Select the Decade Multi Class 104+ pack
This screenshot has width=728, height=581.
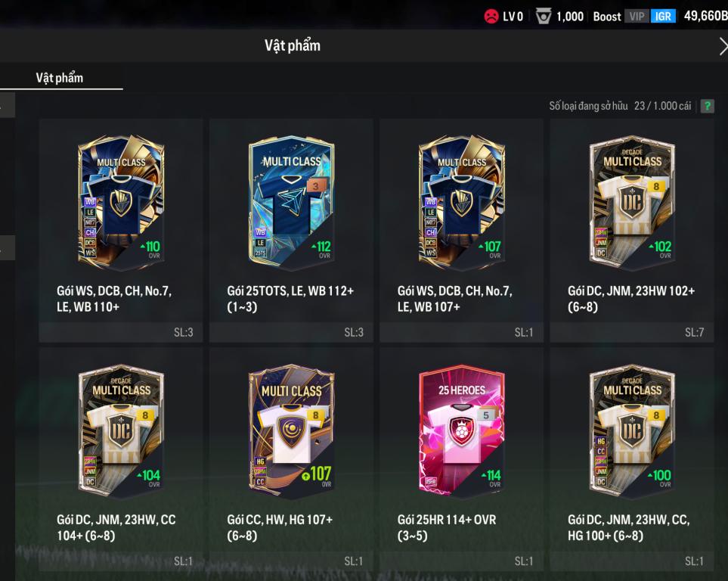click(121, 459)
